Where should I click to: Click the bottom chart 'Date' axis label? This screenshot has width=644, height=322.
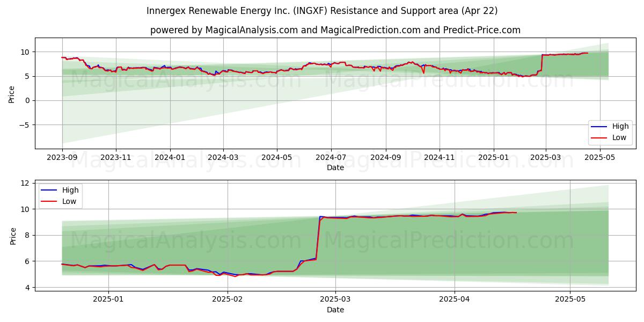point(335,310)
